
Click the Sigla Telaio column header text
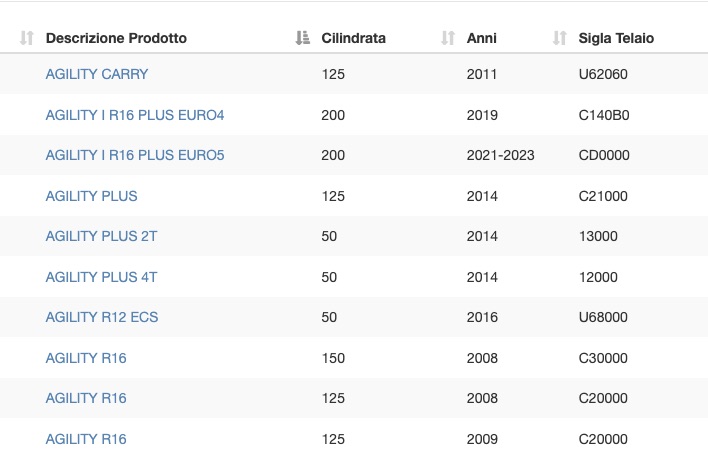pyautogui.click(x=616, y=38)
